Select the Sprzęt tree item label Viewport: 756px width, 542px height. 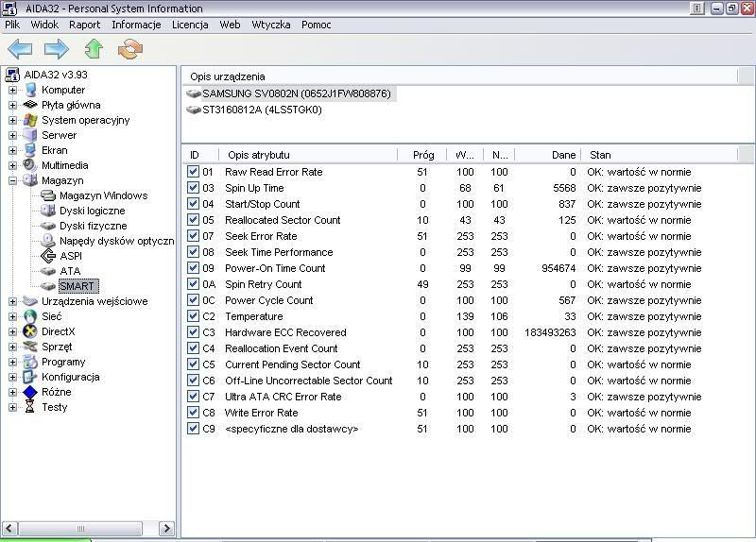[57, 347]
